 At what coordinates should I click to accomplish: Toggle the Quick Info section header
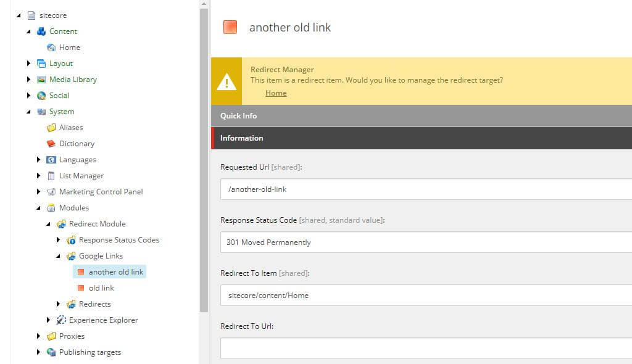(422, 116)
